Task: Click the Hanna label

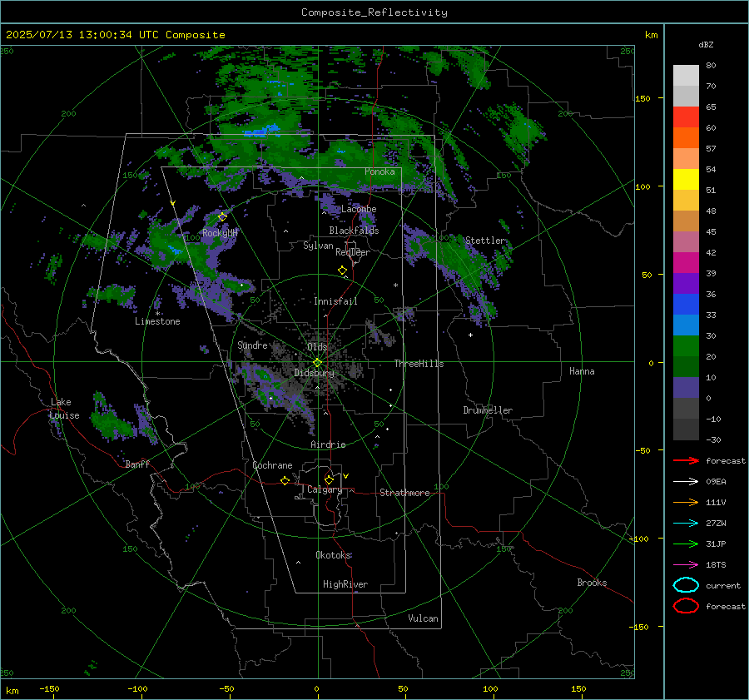Action: pyautogui.click(x=582, y=371)
